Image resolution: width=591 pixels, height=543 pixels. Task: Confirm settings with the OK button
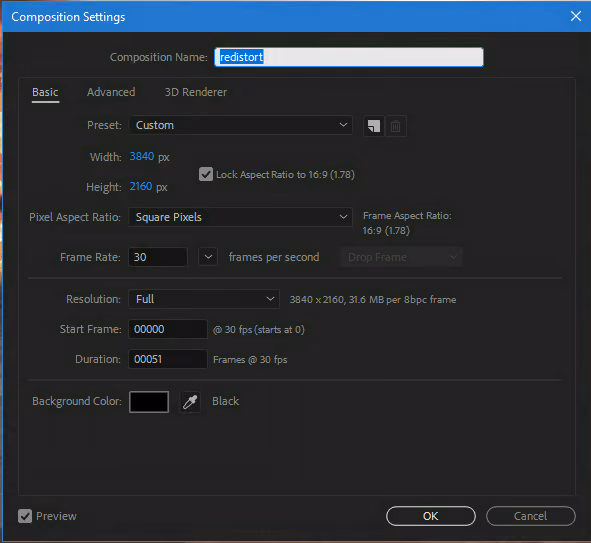(x=431, y=516)
